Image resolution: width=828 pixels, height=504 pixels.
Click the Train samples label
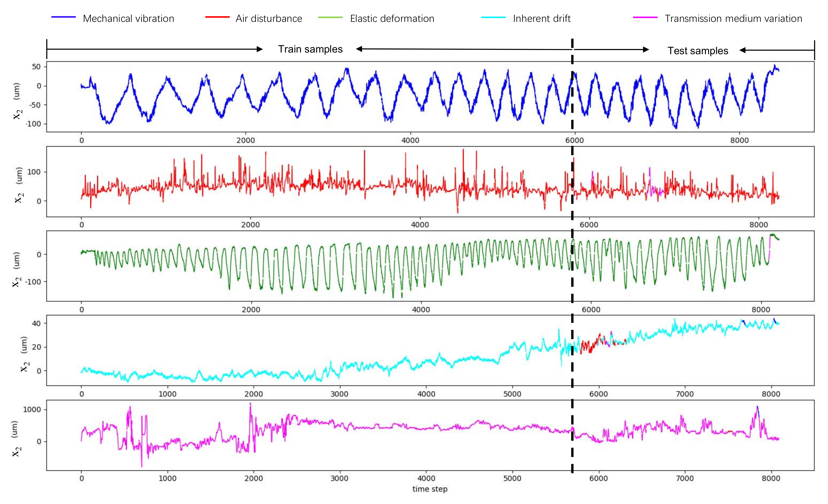coord(310,49)
